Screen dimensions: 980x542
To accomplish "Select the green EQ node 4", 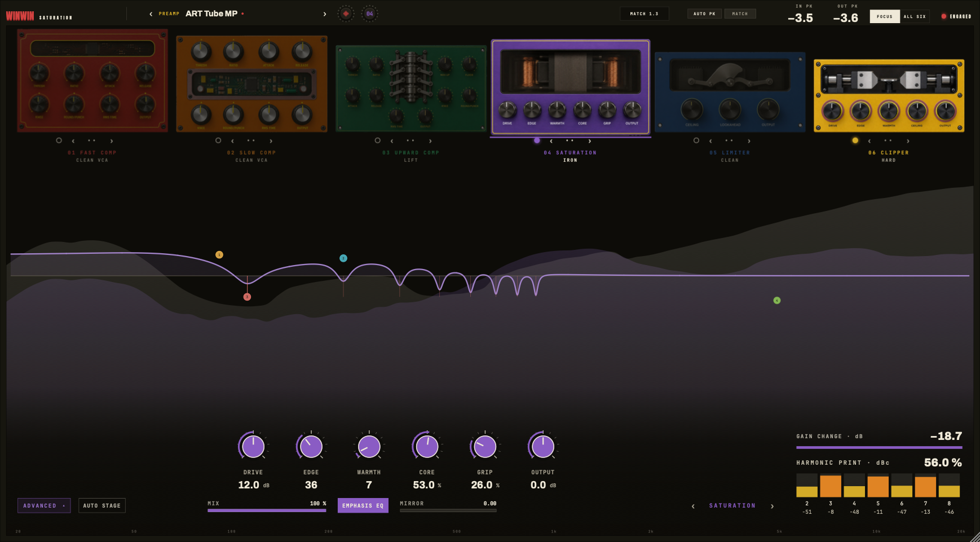I will click(x=777, y=301).
